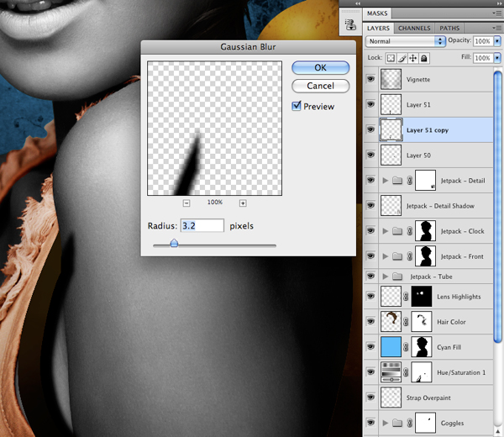
Task: Click the Radius input field
Action: pos(202,225)
